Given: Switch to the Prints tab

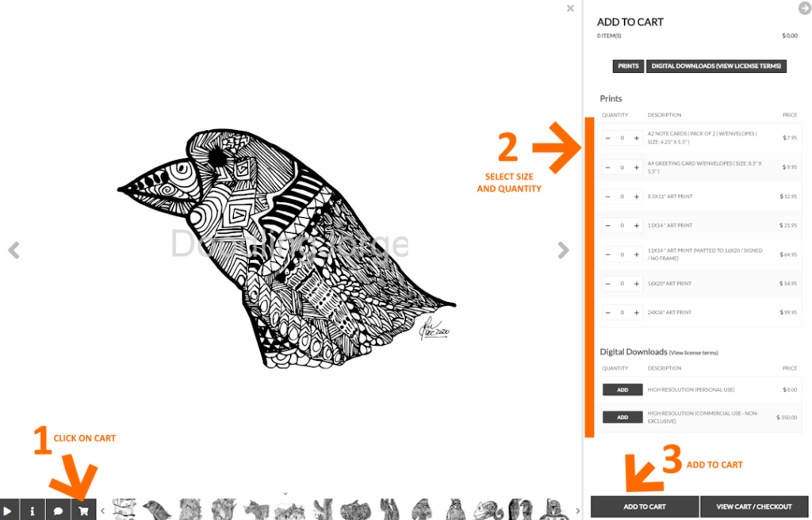Looking at the screenshot, I should (628, 67).
